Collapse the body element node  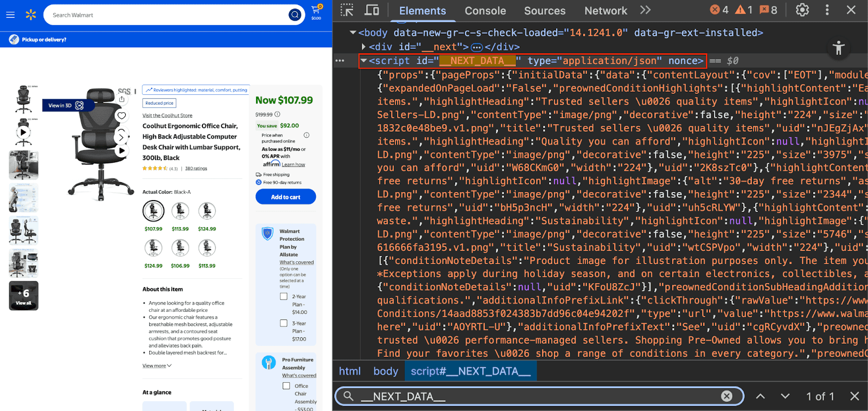pyautogui.click(x=353, y=33)
